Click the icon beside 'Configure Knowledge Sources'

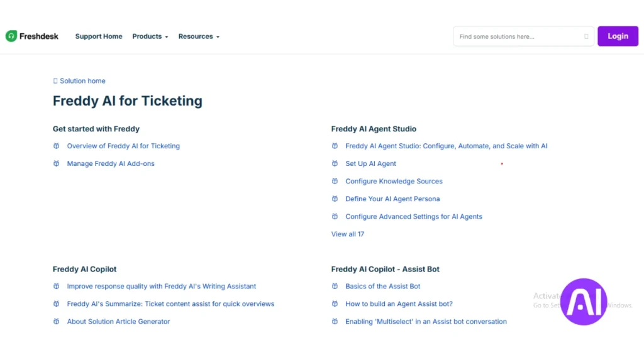tap(335, 181)
